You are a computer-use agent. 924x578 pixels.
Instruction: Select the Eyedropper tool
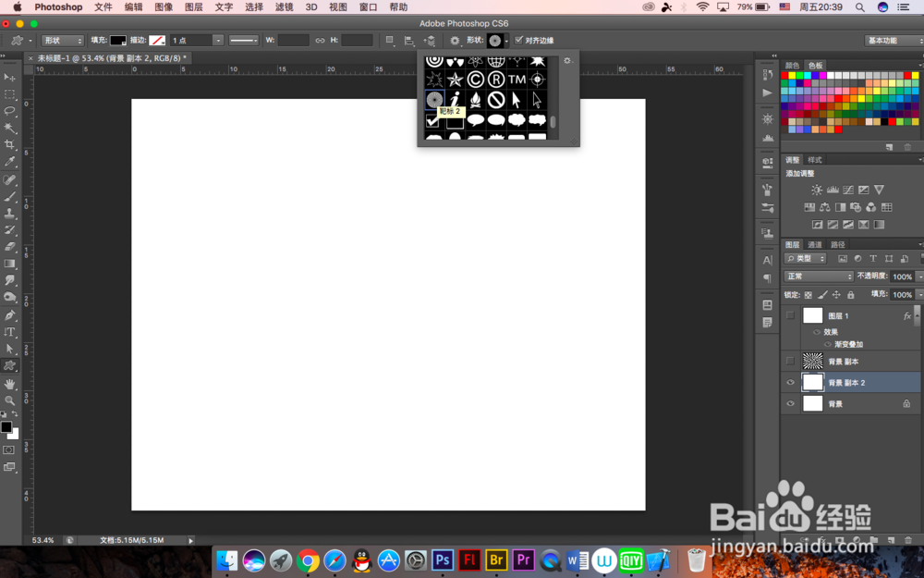pos(9,162)
